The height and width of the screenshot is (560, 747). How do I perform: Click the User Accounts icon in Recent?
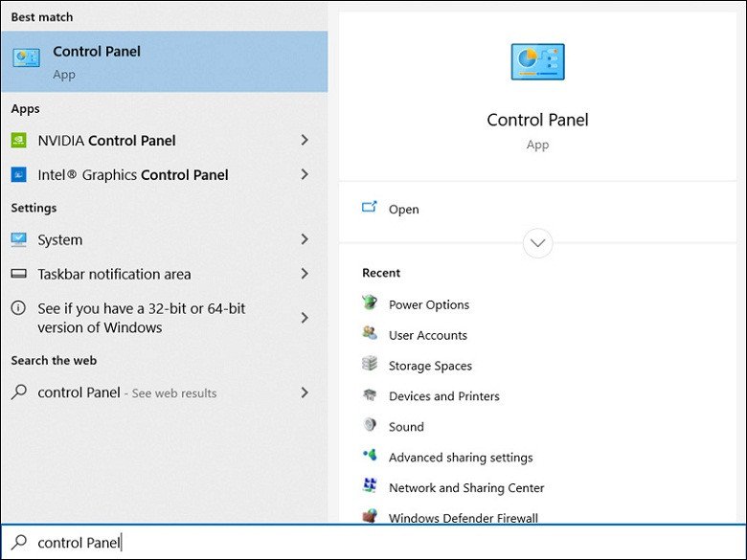[x=370, y=334]
